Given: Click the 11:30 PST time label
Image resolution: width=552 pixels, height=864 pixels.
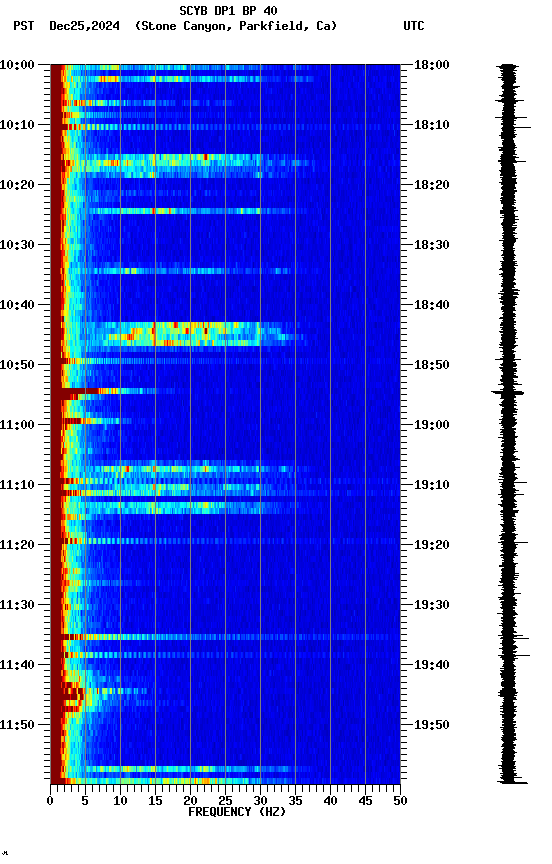Looking at the screenshot, I should 17,606.
